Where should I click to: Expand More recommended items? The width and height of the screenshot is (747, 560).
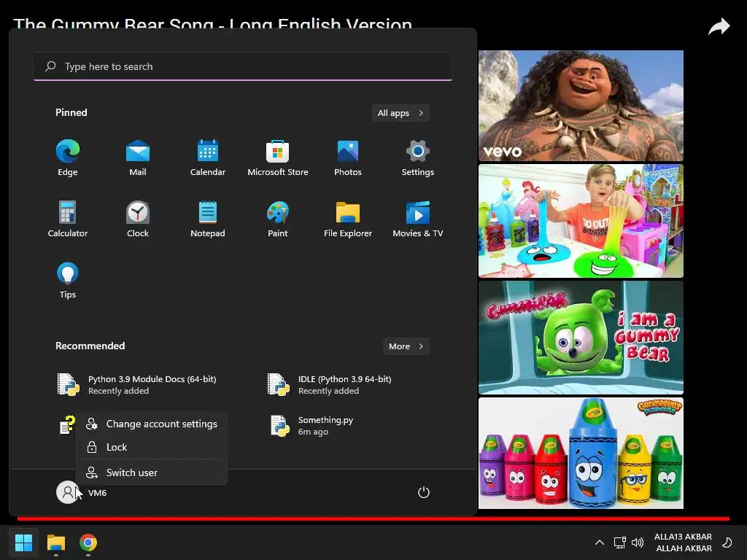(x=406, y=346)
